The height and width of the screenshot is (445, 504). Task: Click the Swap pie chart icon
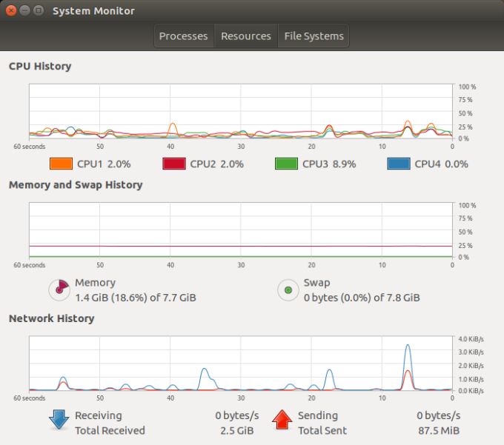[x=288, y=290]
